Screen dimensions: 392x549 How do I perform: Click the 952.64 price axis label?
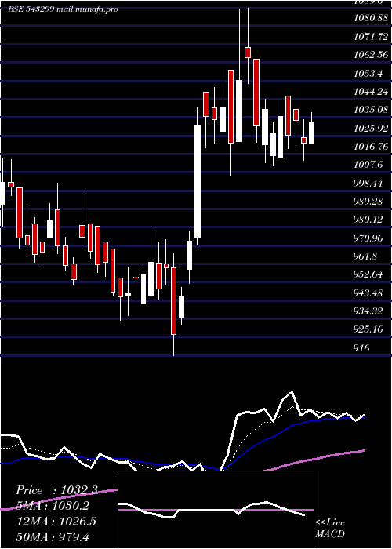[368, 274]
